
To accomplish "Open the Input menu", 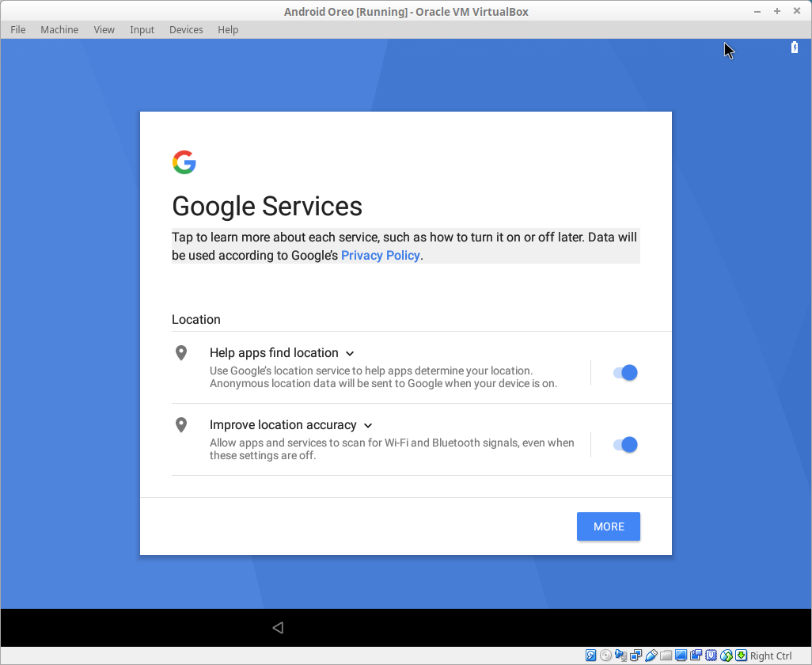I will (x=142, y=29).
